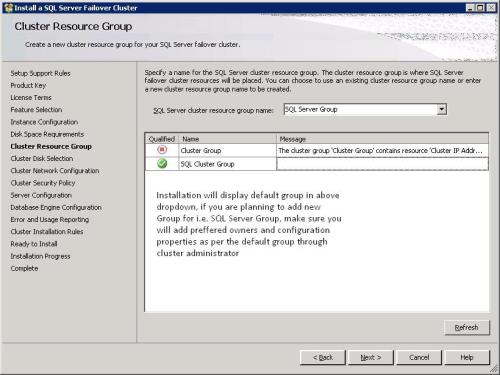Screen dimensions: 500x375
Task: Select Ready to Install step
Action: [x=34, y=244]
